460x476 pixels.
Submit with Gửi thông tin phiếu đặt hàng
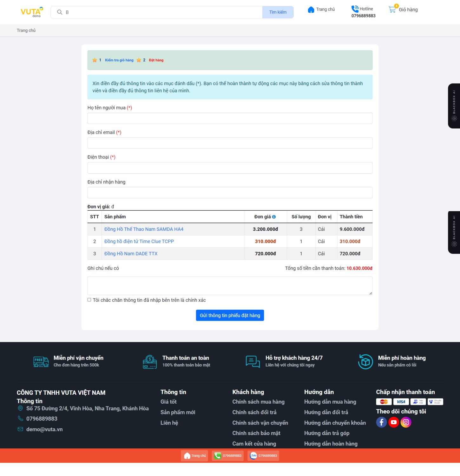click(230, 315)
